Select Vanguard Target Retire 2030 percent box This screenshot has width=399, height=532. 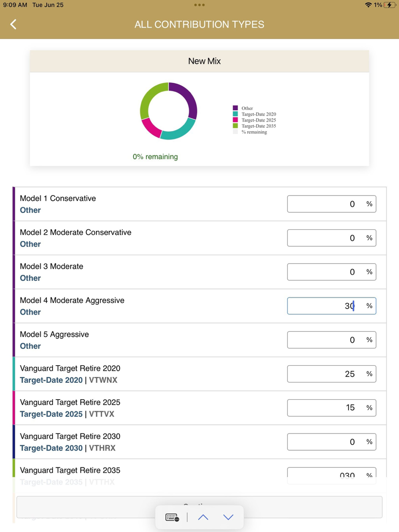331,442
